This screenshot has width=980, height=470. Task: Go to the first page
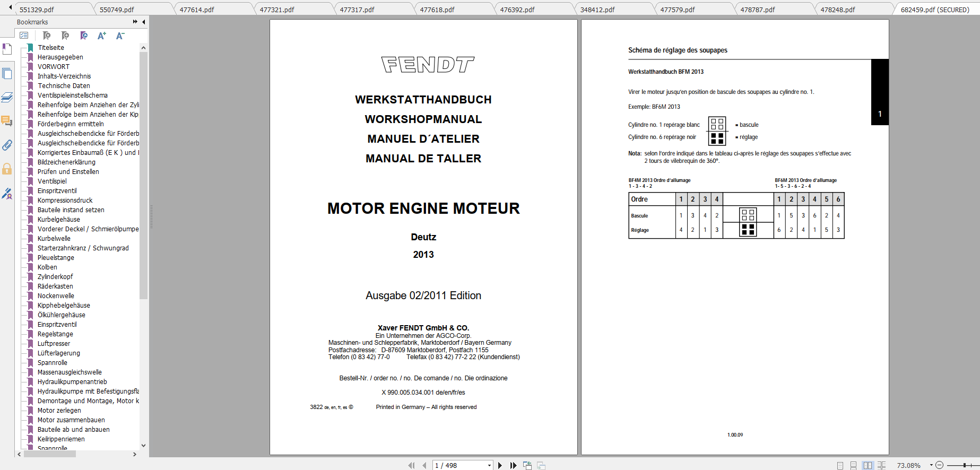tap(411, 465)
